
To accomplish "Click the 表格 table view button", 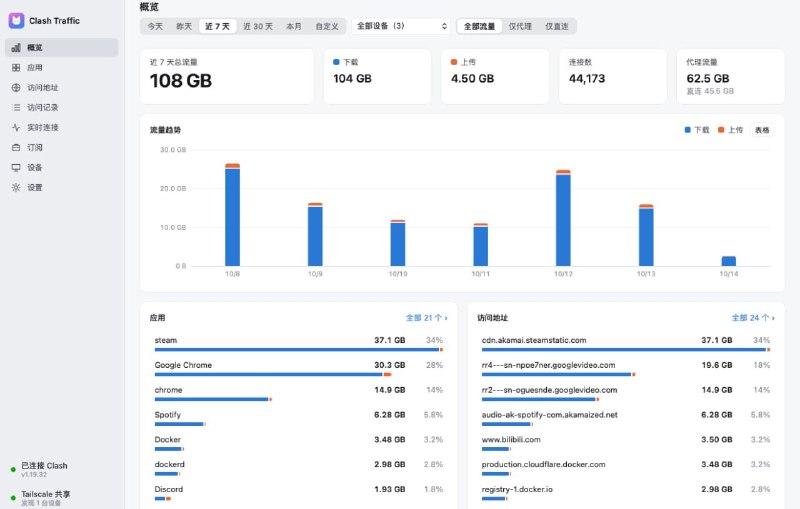I will tap(762, 130).
